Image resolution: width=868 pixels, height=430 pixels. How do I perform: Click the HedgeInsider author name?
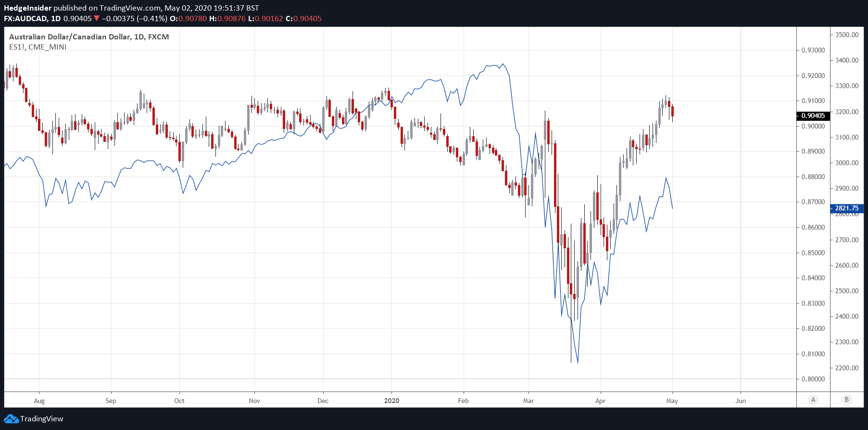(x=27, y=8)
